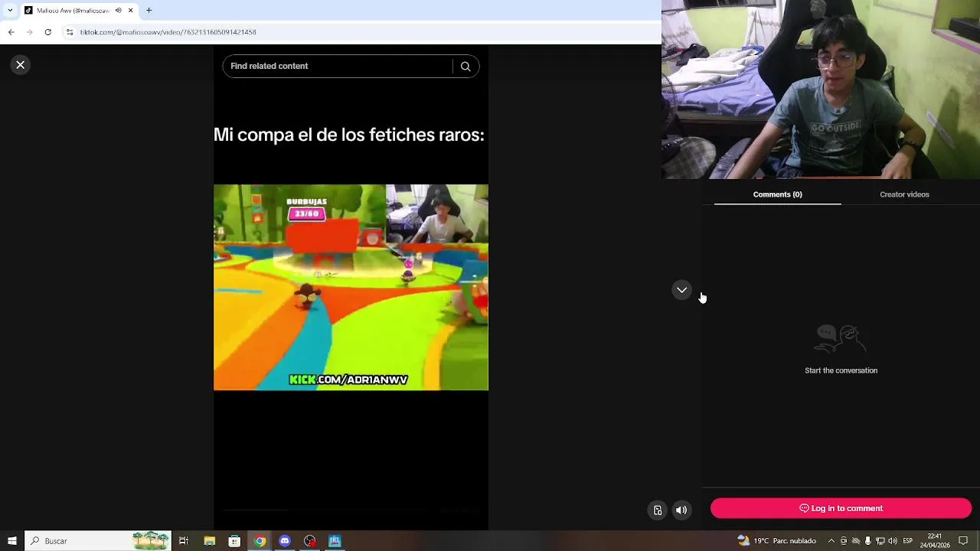
Task: Open the Windows Start menu
Action: pos(11,541)
